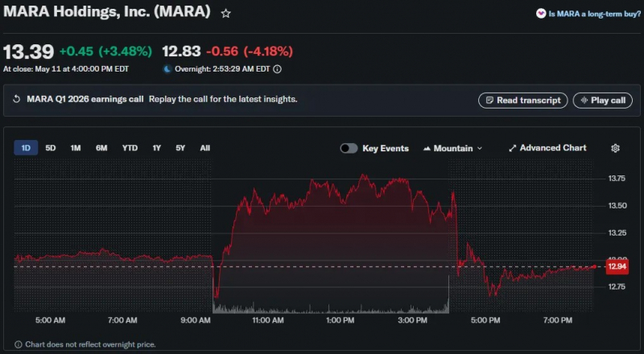
Task: Select the 1D time range tab
Action: point(26,148)
